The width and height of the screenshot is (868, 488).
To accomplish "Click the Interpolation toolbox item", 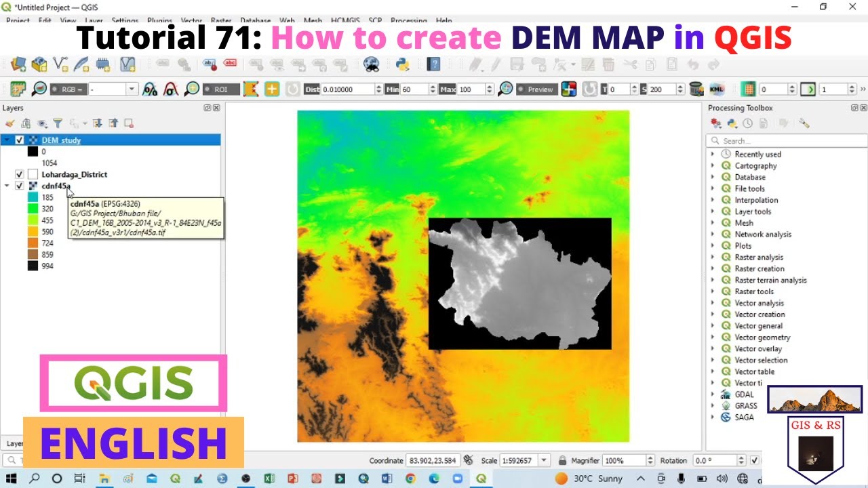I will coord(756,200).
